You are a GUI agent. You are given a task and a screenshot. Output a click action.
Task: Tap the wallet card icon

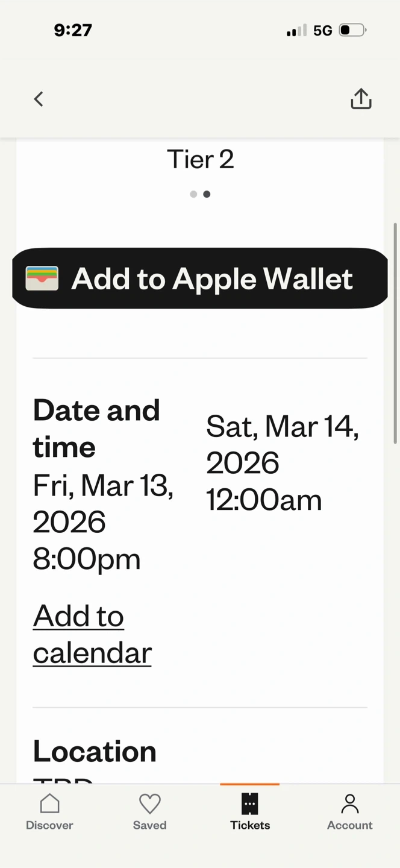tap(42, 278)
